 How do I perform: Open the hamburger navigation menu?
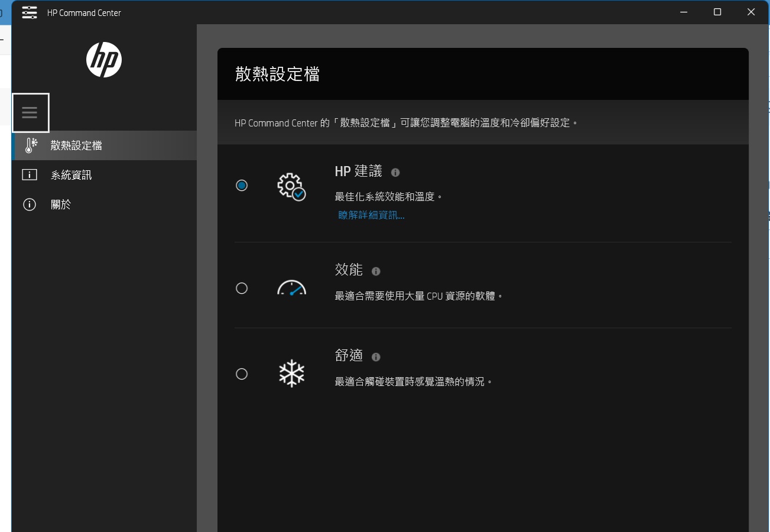coord(30,112)
